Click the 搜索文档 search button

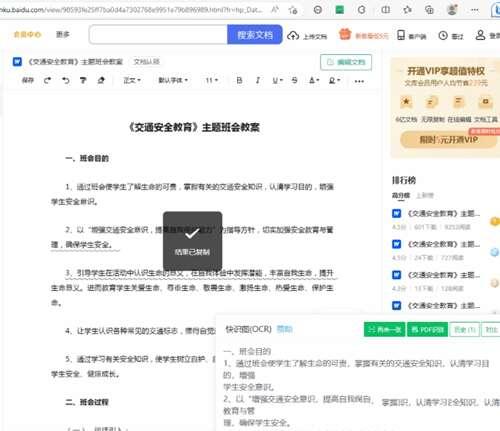[255, 34]
